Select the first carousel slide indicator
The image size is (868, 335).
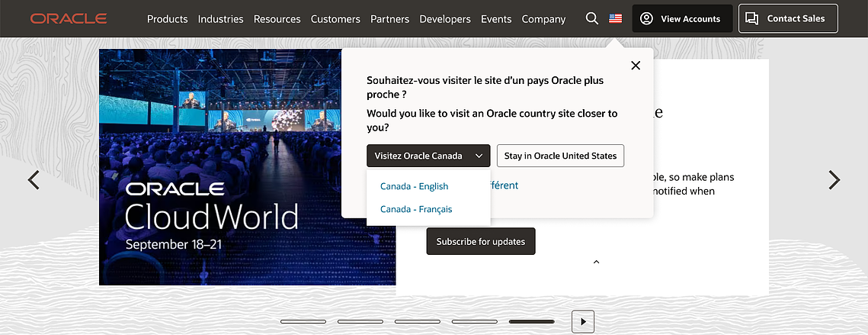pyautogui.click(x=303, y=322)
